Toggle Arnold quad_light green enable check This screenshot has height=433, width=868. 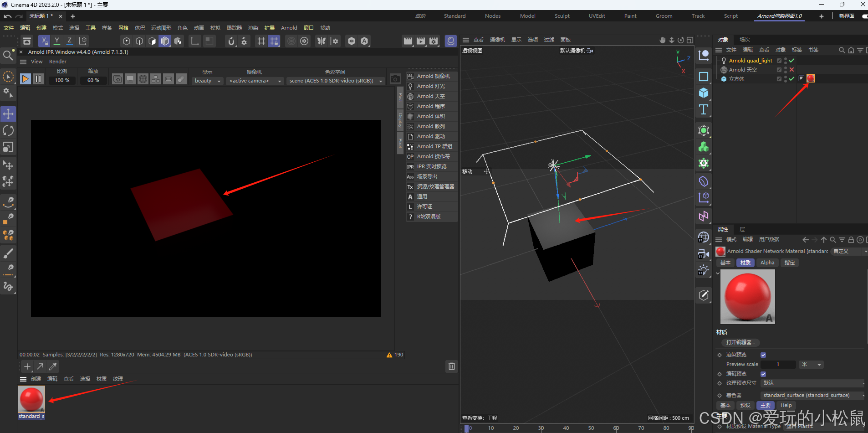coord(791,61)
